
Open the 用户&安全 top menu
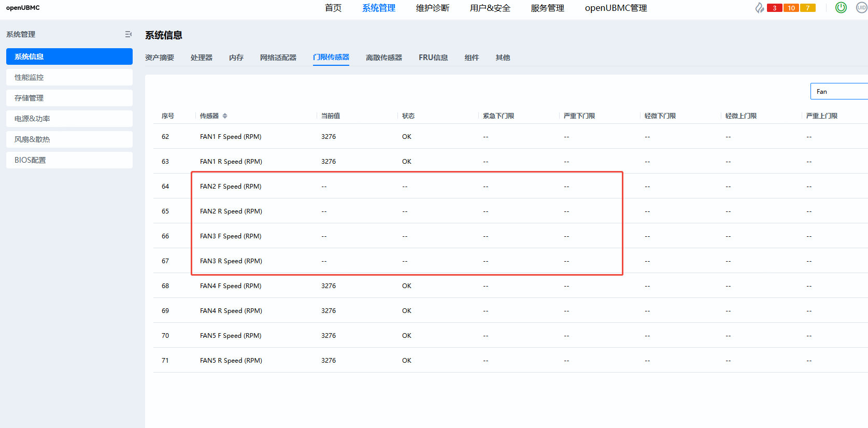click(490, 8)
